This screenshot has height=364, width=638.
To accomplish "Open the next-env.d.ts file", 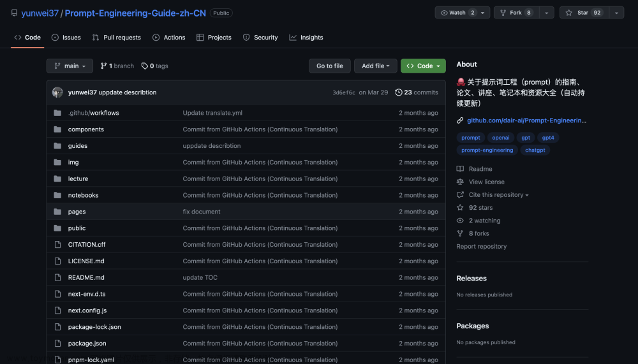I will coord(87,294).
